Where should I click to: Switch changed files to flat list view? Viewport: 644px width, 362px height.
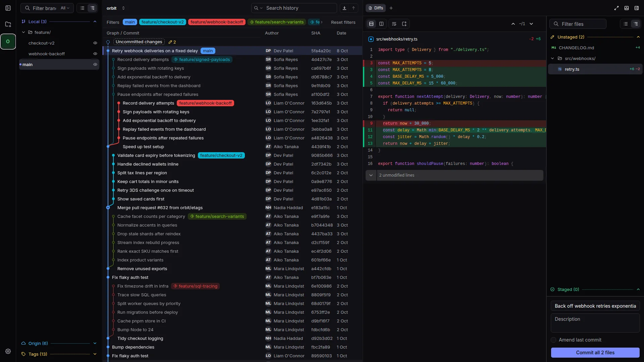626,24
